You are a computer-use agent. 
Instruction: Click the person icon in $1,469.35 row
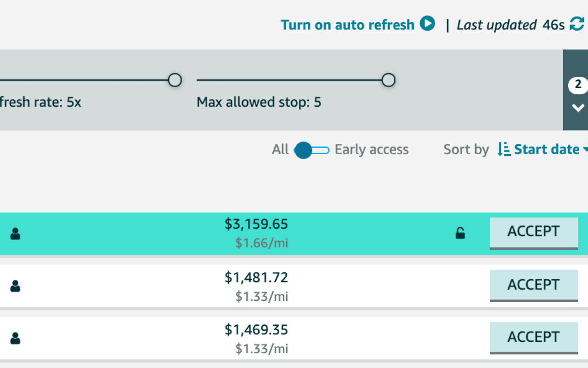coord(15,339)
